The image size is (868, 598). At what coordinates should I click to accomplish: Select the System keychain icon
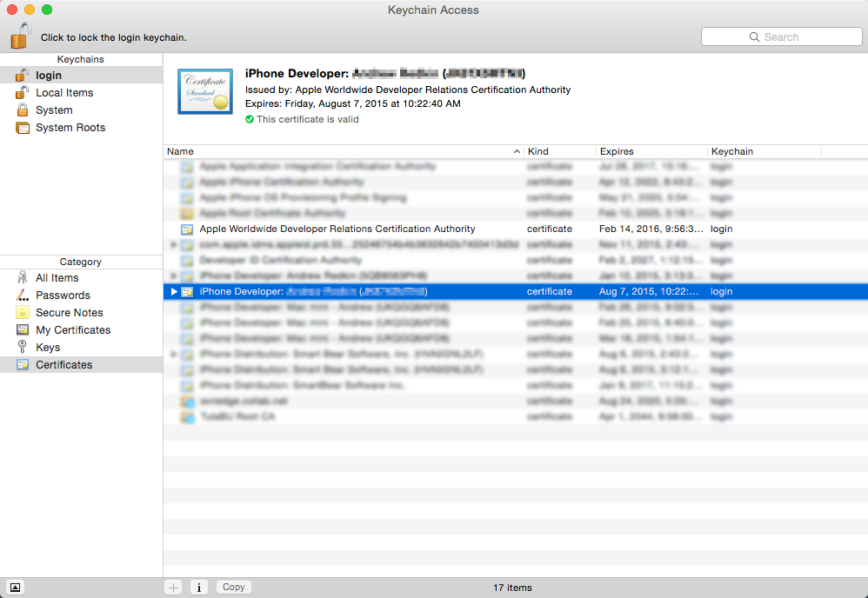[x=23, y=110]
